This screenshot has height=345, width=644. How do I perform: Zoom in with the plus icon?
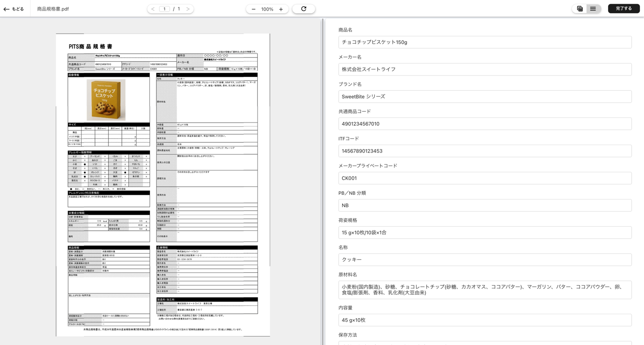click(281, 9)
